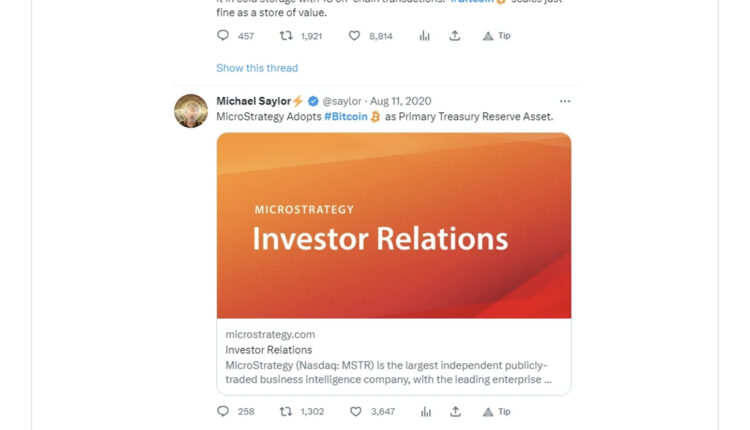The width and height of the screenshot is (750, 430).
Task: Share the MicroStrategy Adopts Bitcoin tweet
Action: pos(455,411)
